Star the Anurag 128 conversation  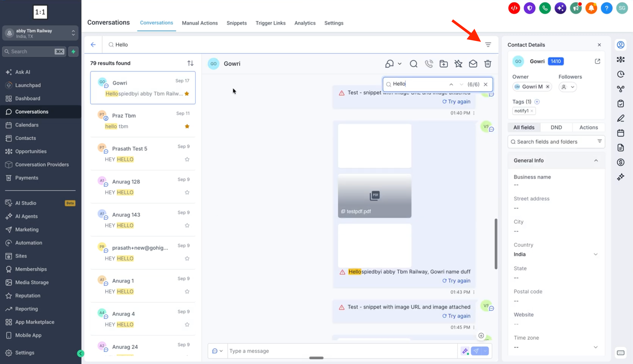187,192
